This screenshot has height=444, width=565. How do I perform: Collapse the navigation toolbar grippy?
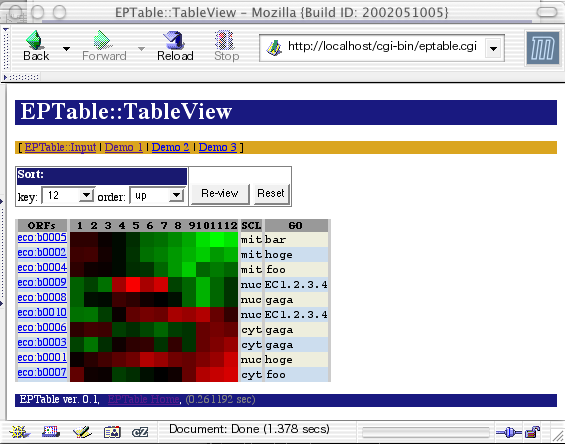click(x=5, y=48)
